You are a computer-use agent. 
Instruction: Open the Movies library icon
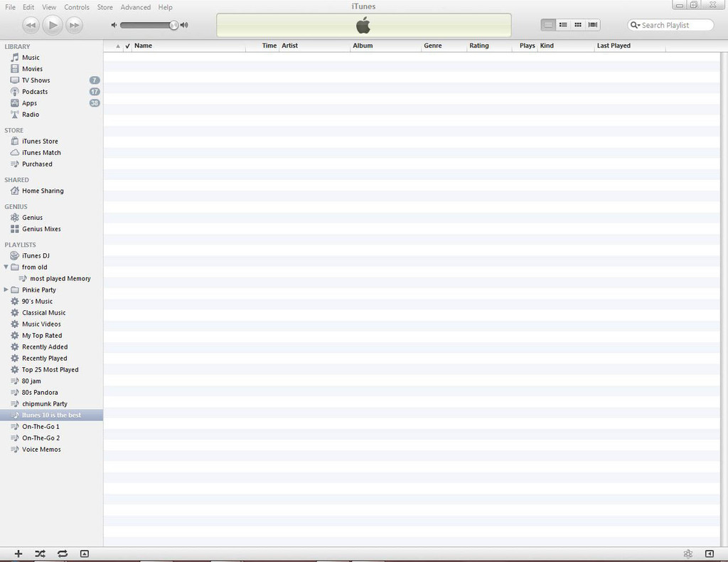click(x=15, y=69)
